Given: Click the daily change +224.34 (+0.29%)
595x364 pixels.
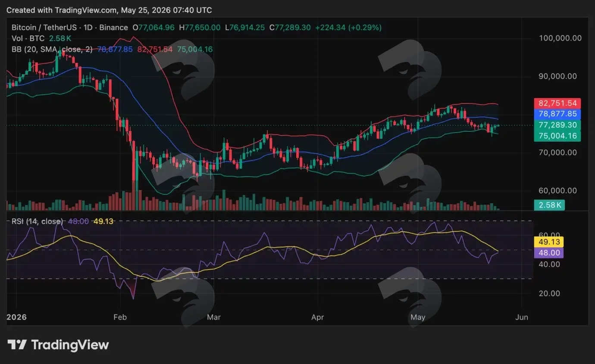Looking at the screenshot, I should pos(348,28).
